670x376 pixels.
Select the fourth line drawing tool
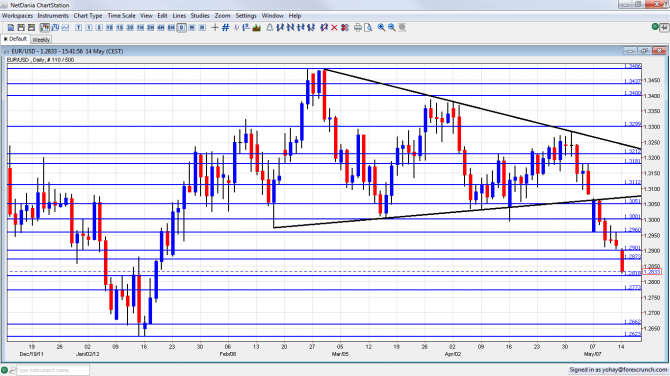coord(311,28)
